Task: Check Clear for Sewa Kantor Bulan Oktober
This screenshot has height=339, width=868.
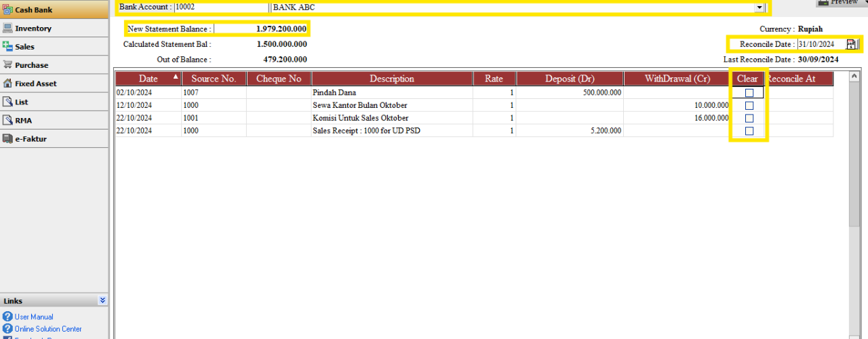Action: click(749, 106)
